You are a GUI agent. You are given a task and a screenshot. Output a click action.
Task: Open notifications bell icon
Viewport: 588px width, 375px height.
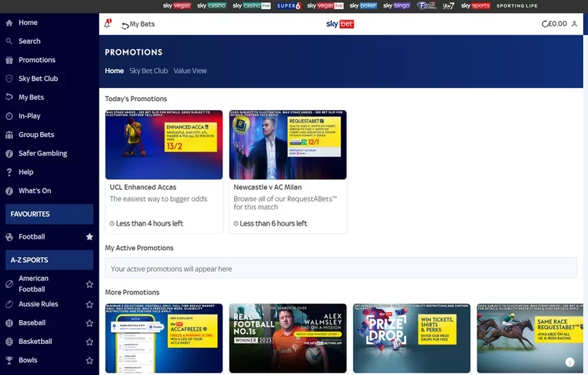coord(107,23)
